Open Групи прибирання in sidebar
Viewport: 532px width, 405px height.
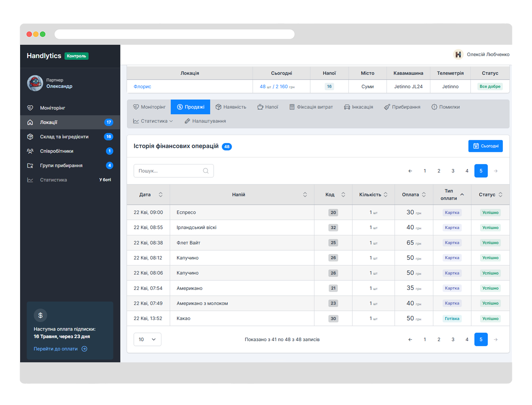click(70, 166)
